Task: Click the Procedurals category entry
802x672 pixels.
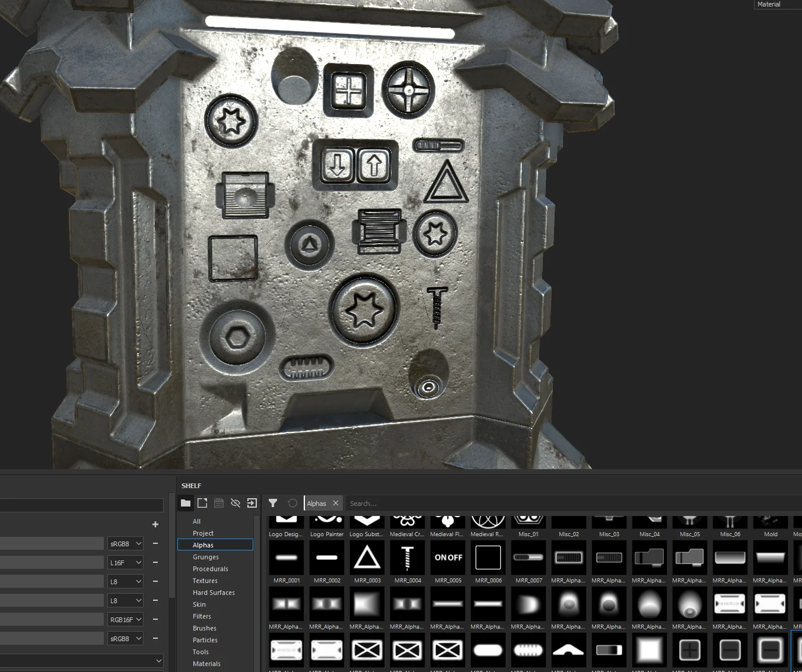Action: 211,569
